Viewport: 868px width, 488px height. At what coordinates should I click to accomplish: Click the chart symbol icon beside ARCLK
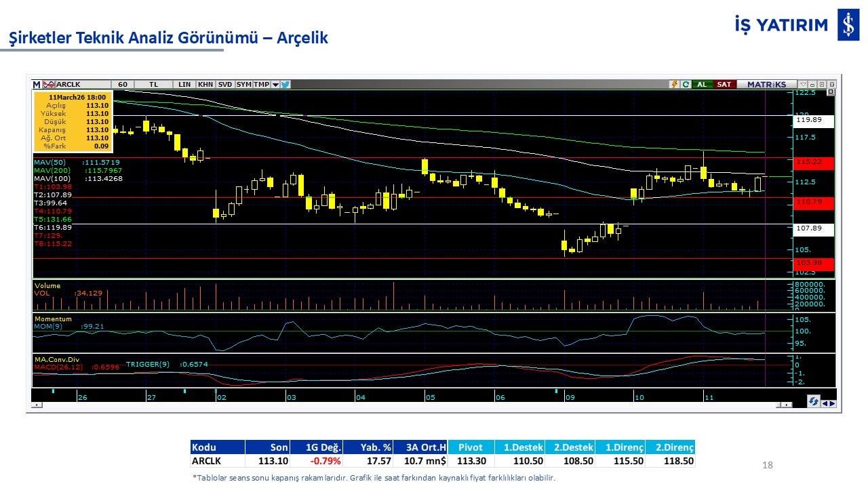48,85
